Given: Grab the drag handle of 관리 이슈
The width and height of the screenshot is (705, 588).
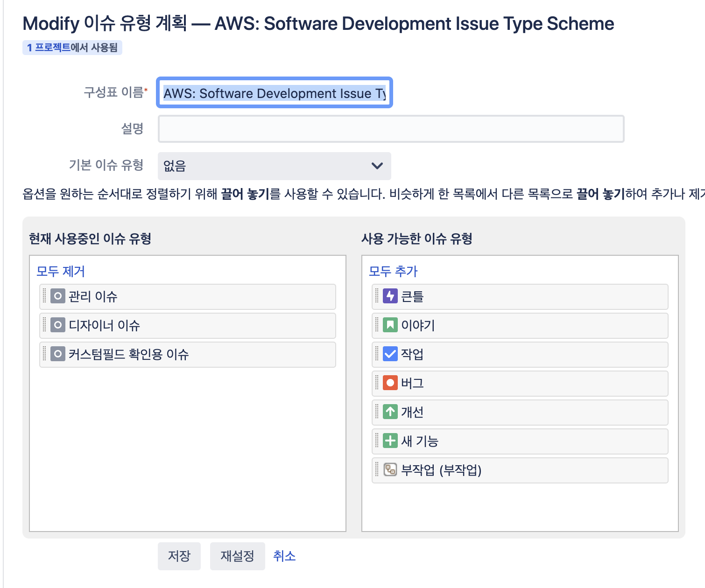Looking at the screenshot, I should click(44, 296).
